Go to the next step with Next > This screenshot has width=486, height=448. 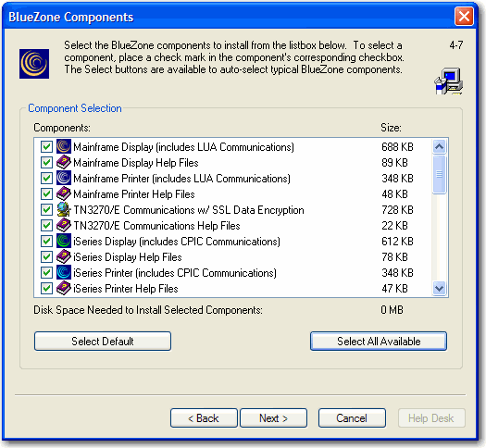[273, 418]
